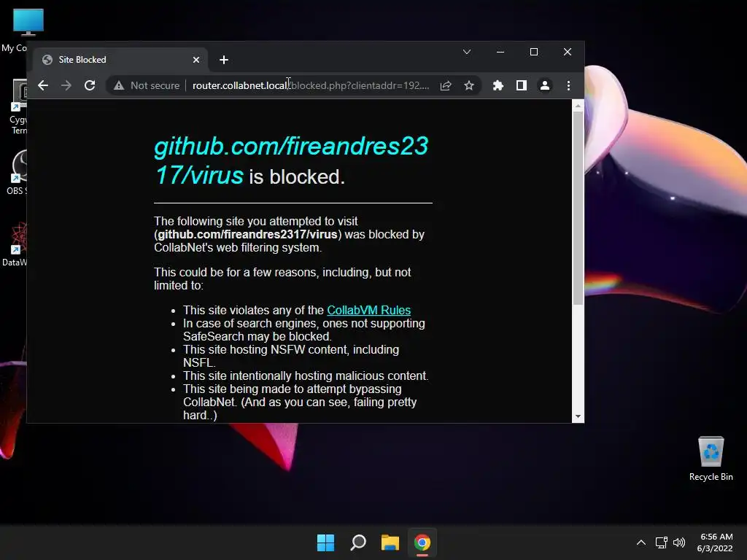Open File Explorer from the taskbar
The width and height of the screenshot is (747, 560).
(x=390, y=542)
